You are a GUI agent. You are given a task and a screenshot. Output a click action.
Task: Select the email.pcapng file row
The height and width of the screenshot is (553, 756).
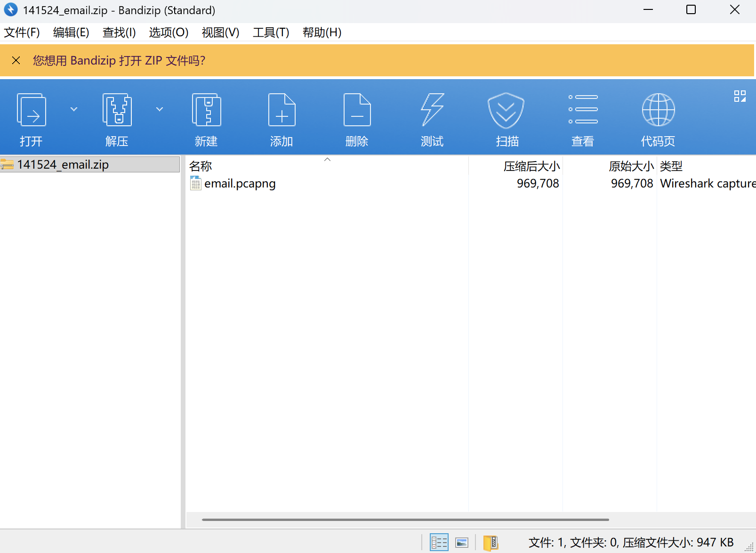[x=471, y=183]
